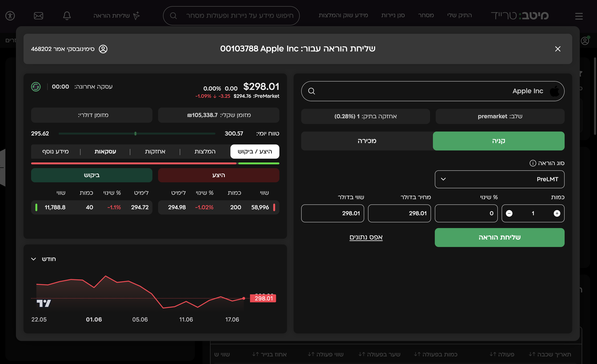Image resolution: width=597 pixels, height=364 pixels.
Task: Click the search icon in Apple Inc field
Action: coord(312,91)
